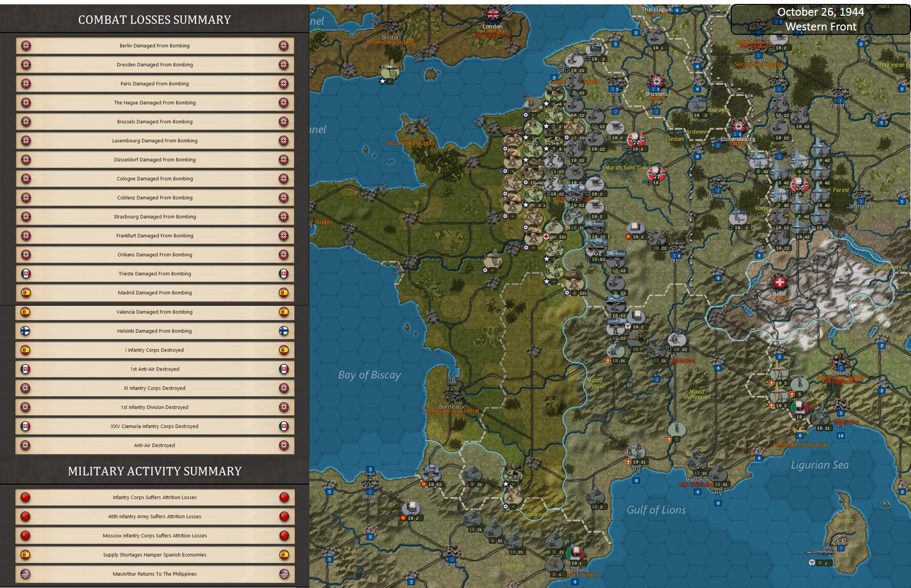Click the left Spanish flag on I Infantry Corps row
The height and width of the screenshot is (588, 911).
pyautogui.click(x=25, y=350)
